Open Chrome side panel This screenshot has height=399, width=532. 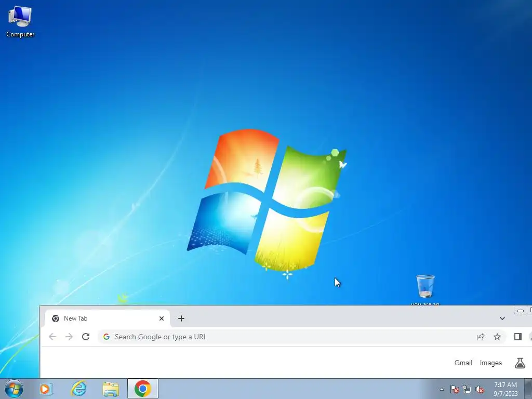coord(518,337)
